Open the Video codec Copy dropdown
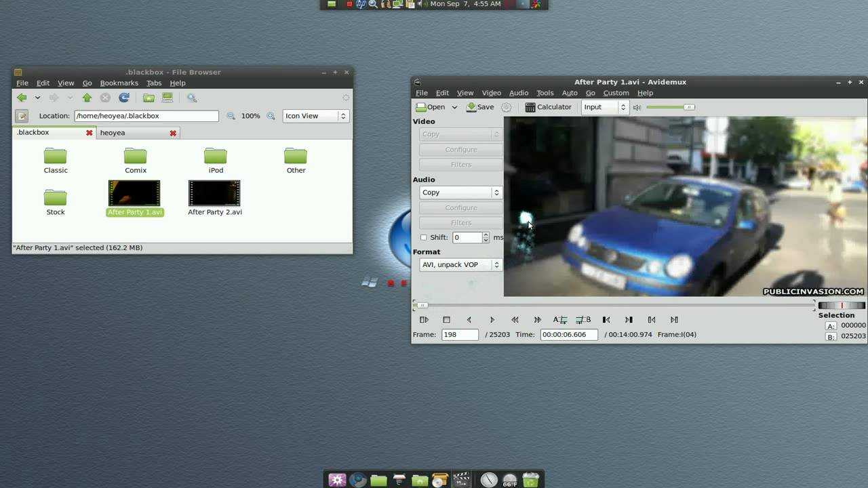Screen dimensions: 868x488 pos(460,134)
